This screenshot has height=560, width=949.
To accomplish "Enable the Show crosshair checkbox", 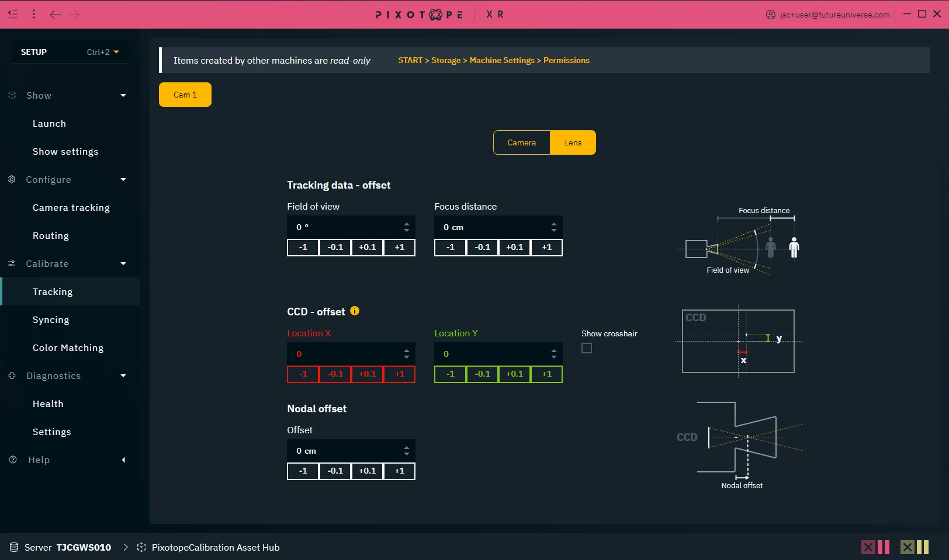I will click(587, 348).
